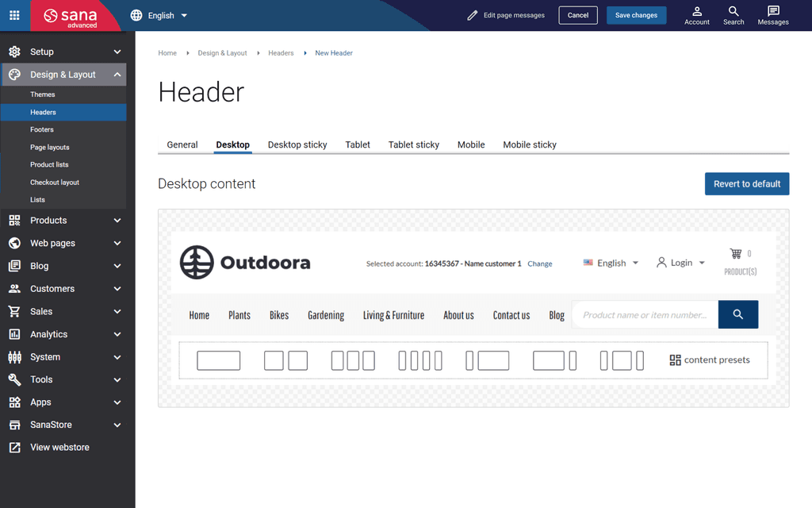Click Gardening in the preview navigation
The height and width of the screenshot is (508, 812).
[x=326, y=315]
